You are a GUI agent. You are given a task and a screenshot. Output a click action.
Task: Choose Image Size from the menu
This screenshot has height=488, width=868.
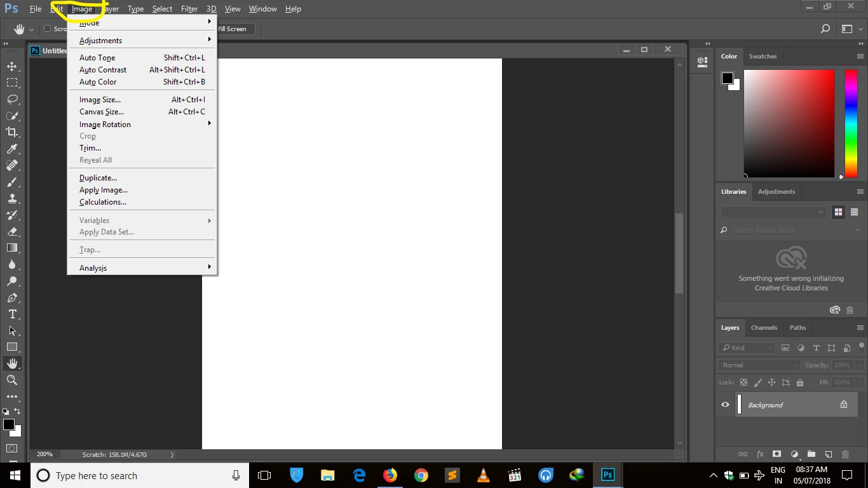point(142,100)
